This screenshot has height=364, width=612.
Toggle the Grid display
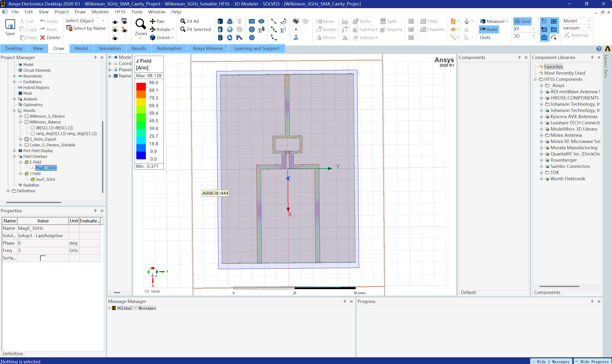coord(522,21)
